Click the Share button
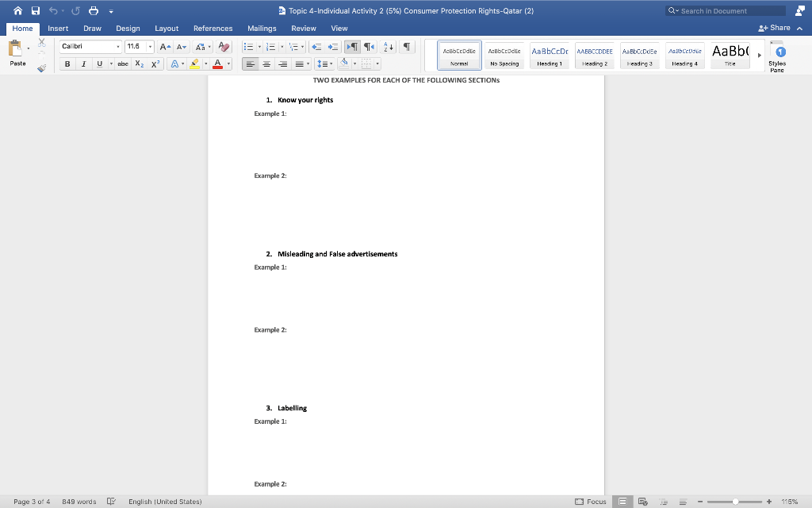 click(774, 28)
